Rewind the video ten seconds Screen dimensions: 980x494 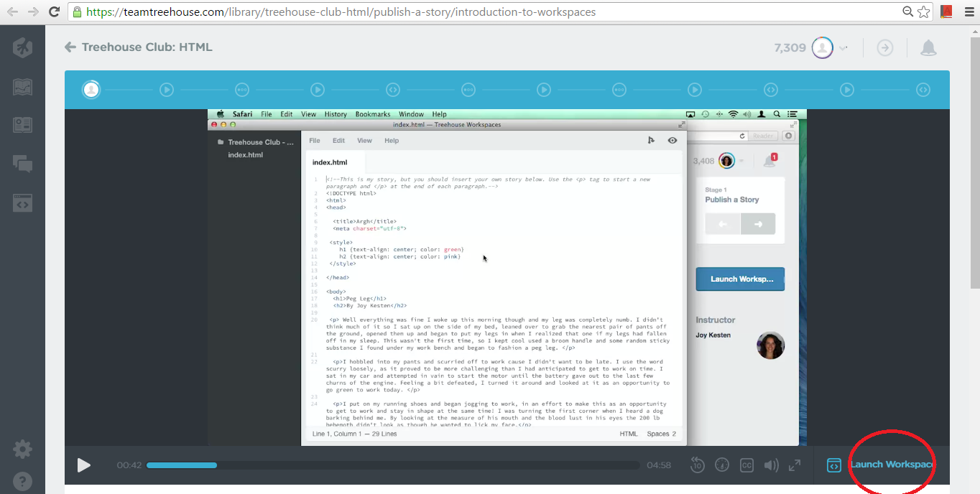(x=697, y=465)
